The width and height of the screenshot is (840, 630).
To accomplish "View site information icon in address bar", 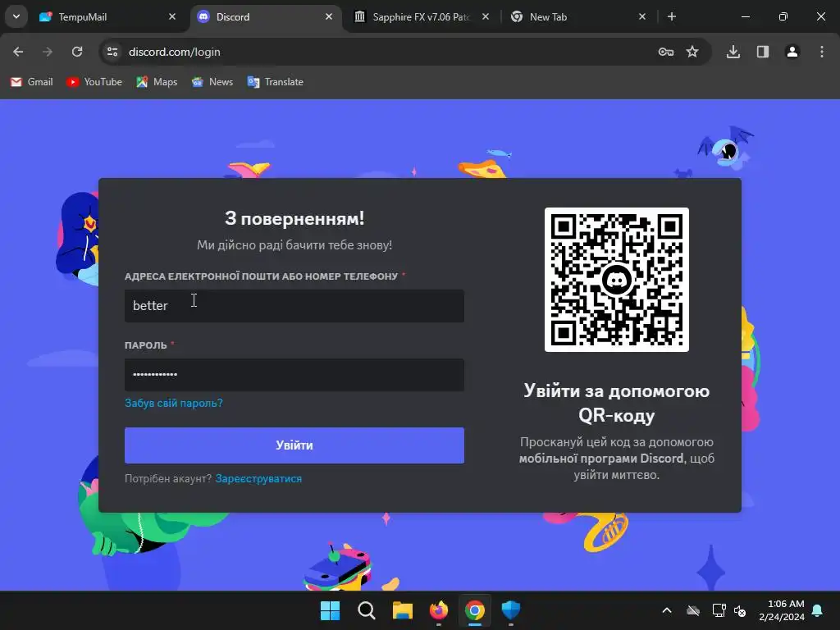I will pyautogui.click(x=112, y=52).
